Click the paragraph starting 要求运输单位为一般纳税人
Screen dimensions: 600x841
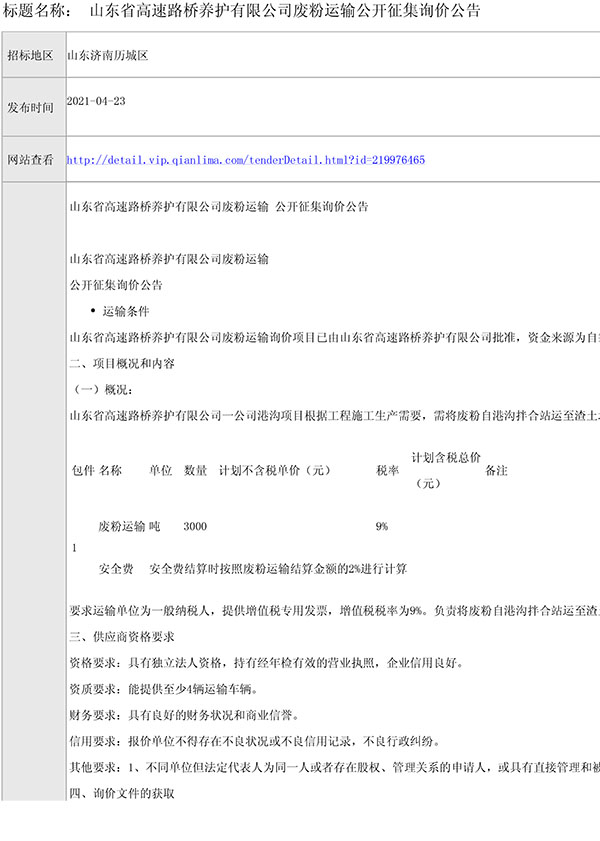pyautogui.click(x=335, y=610)
